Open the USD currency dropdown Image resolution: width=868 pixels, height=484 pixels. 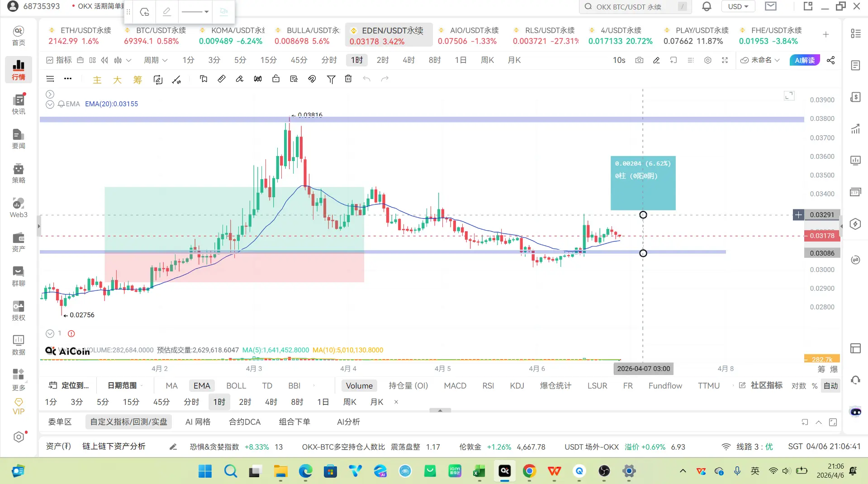click(x=738, y=7)
